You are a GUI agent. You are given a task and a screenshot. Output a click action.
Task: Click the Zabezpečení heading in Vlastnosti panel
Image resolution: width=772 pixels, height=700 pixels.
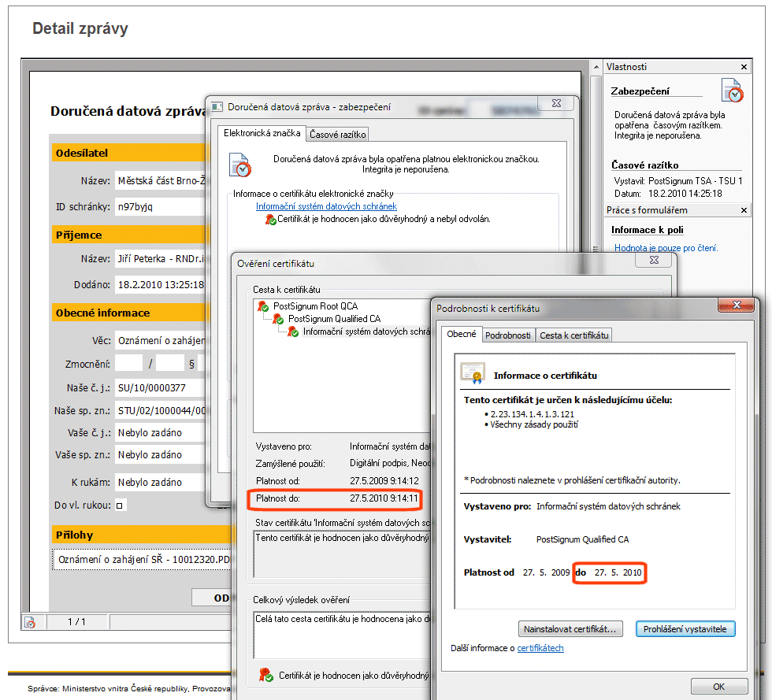point(640,91)
